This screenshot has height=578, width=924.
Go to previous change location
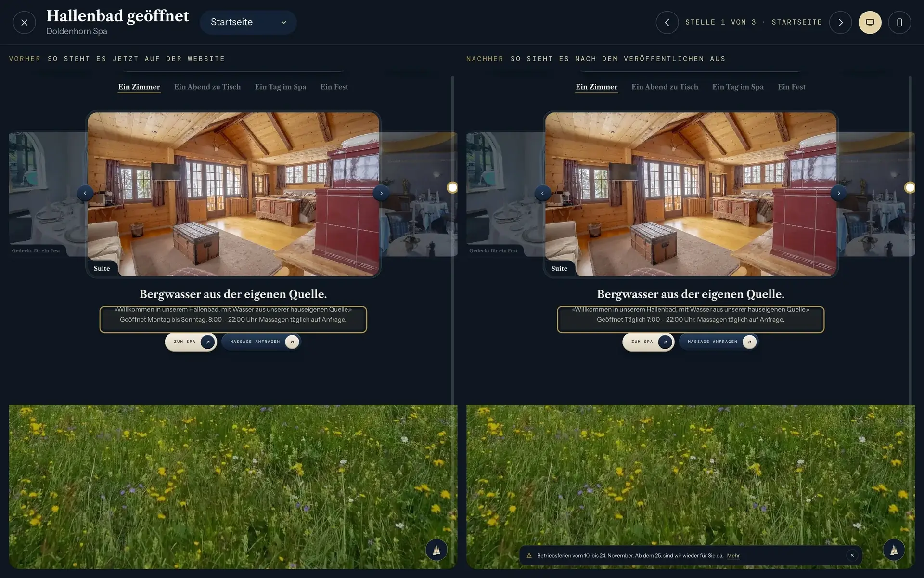tap(667, 22)
